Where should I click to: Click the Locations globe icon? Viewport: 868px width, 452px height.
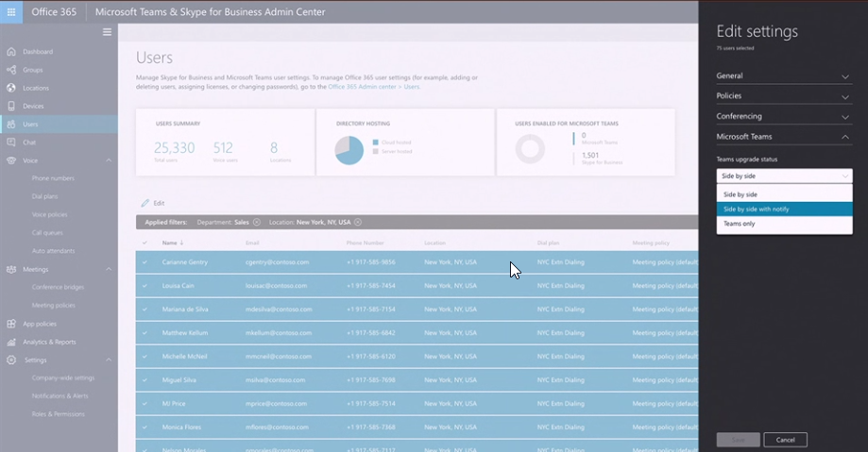[11, 88]
